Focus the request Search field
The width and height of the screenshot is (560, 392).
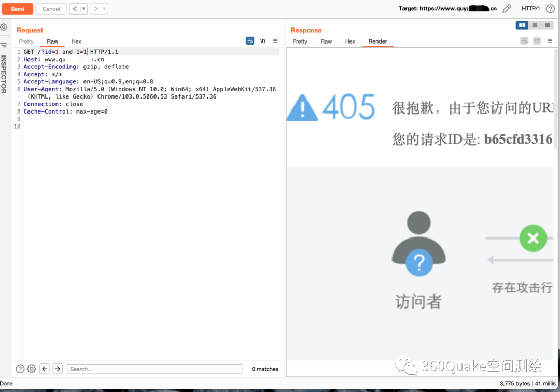point(155,369)
